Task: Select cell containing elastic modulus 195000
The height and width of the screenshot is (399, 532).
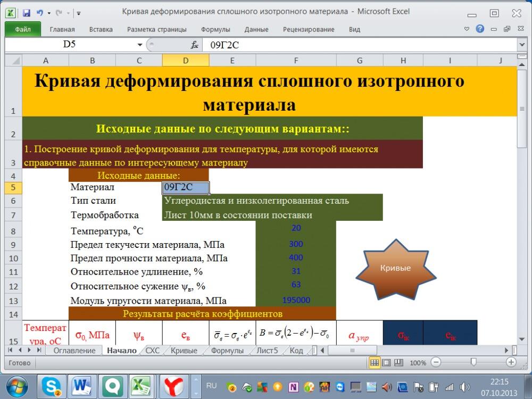Action: [296, 300]
